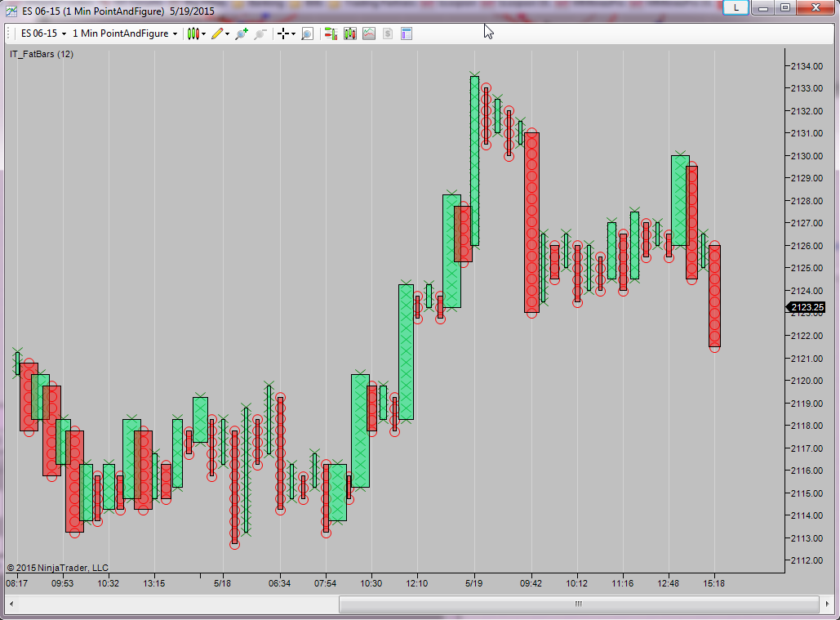Click the 5/19 date label on time axis

point(474,583)
